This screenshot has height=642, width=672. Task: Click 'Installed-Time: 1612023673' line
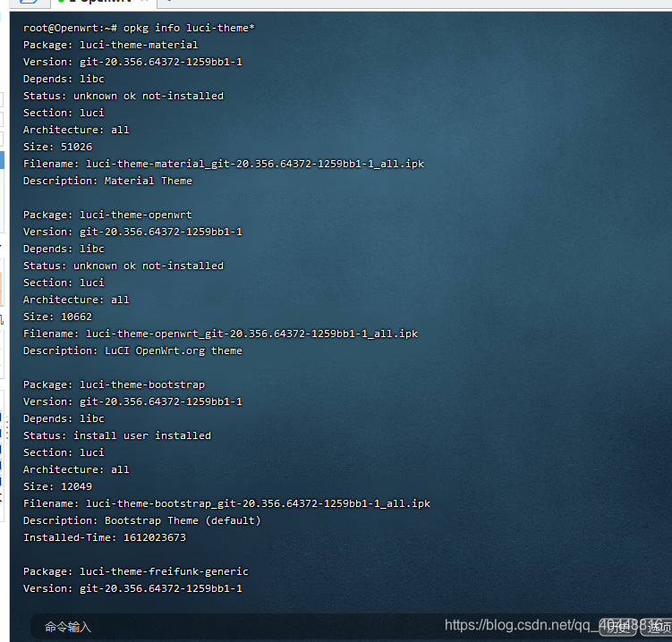pyautogui.click(x=105, y=537)
